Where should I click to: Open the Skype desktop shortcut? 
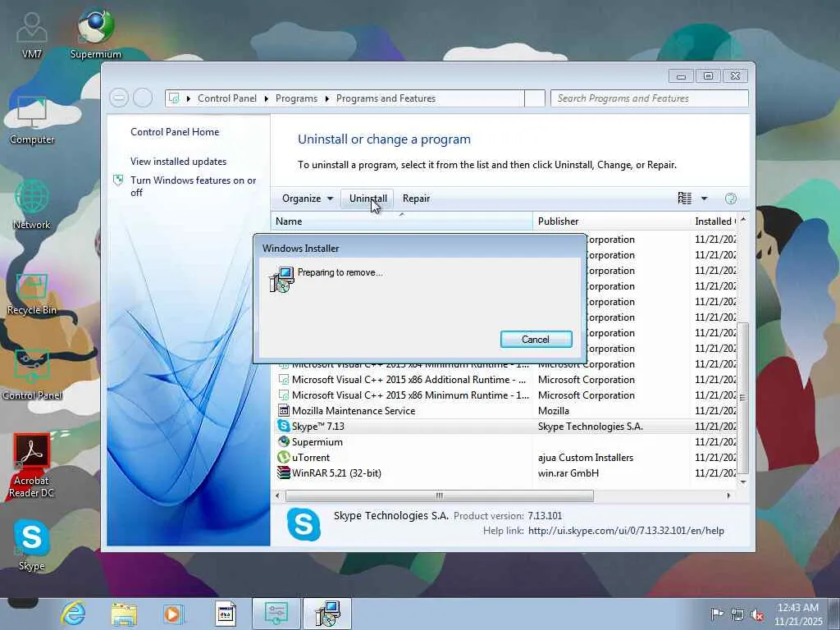pos(32,545)
